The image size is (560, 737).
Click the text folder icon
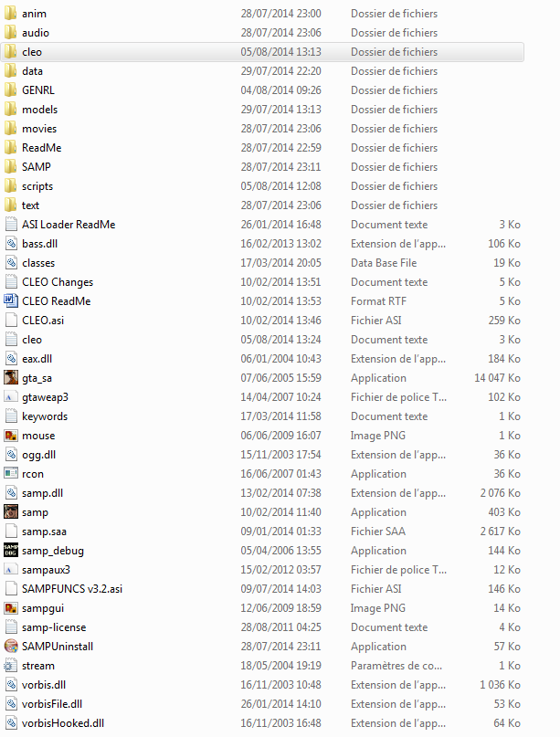tap(11, 205)
